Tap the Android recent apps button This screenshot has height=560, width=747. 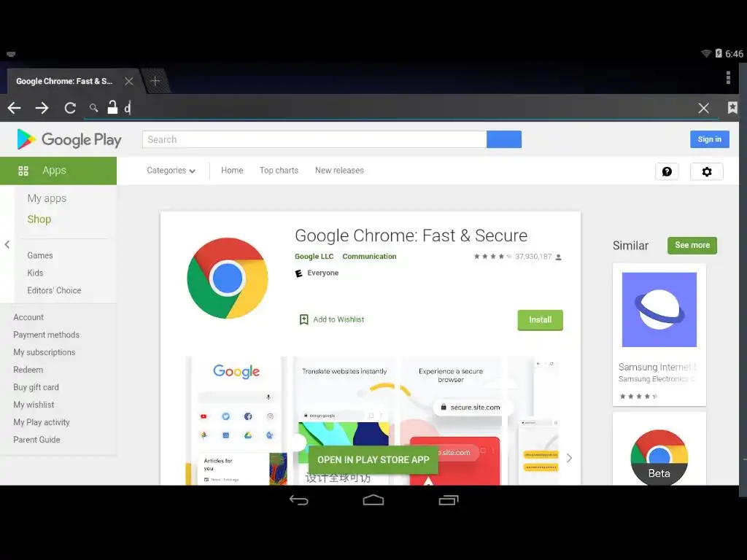449,500
